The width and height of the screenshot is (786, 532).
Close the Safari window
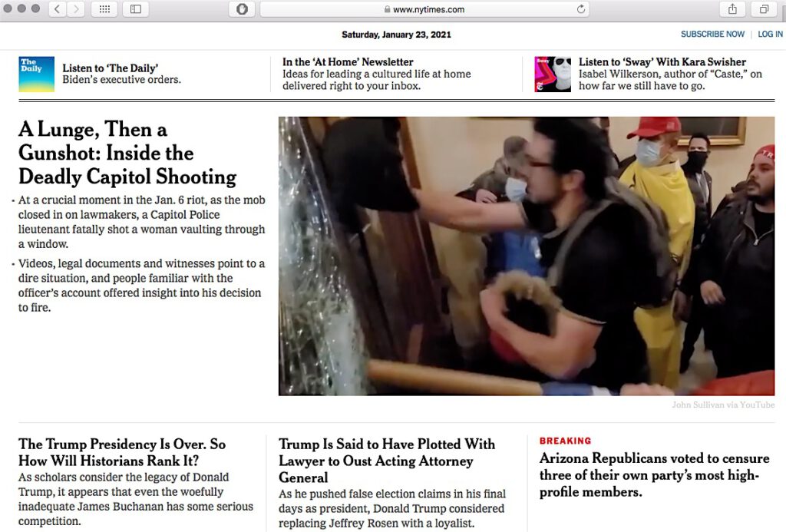8,8
